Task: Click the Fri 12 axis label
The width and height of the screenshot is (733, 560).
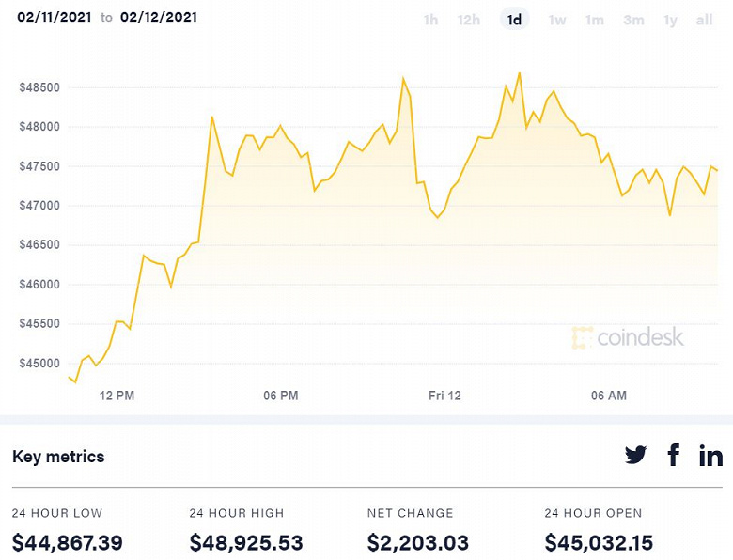Action: click(444, 396)
